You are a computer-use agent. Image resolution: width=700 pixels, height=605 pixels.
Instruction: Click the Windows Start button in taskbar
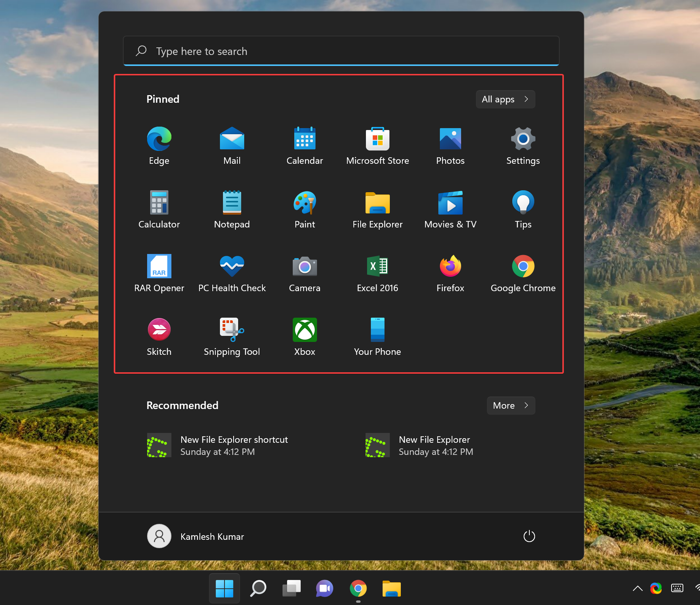point(224,588)
